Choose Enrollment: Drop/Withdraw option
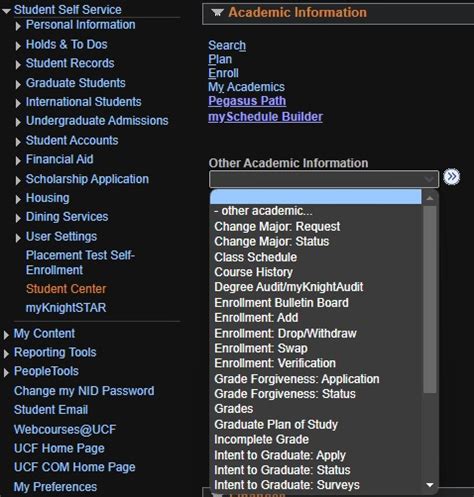The height and width of the screenshot is (497, 474). (285, 333)
